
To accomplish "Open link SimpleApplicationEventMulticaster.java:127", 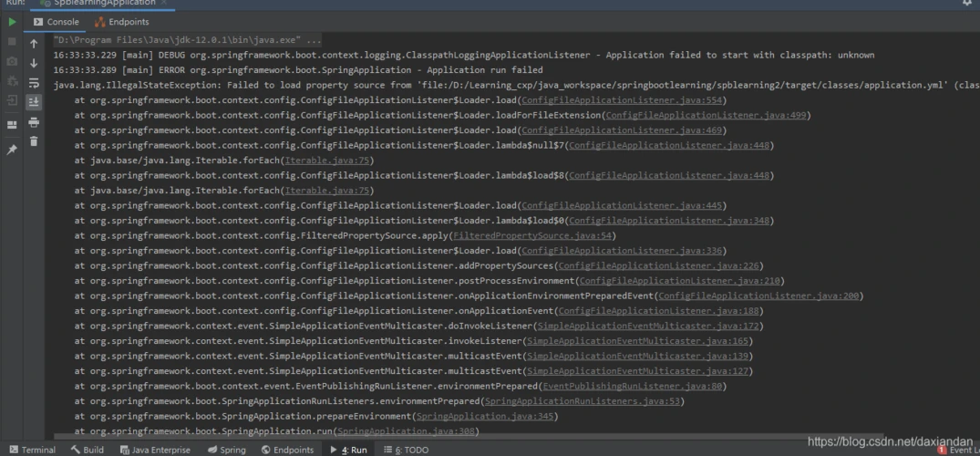I will tap(637, 371).
